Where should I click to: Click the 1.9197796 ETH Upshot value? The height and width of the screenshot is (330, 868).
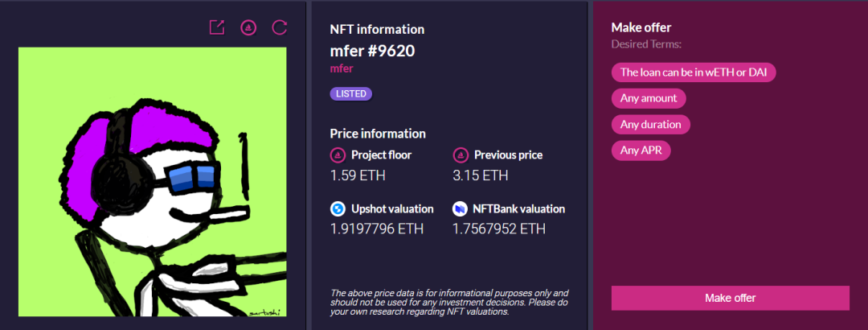(377, 229)
